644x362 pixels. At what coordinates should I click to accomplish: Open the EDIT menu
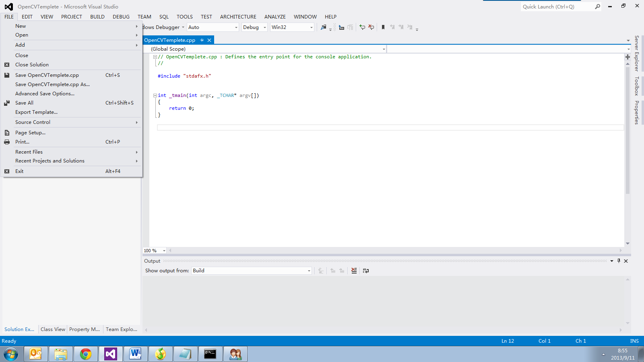(27, 17)
